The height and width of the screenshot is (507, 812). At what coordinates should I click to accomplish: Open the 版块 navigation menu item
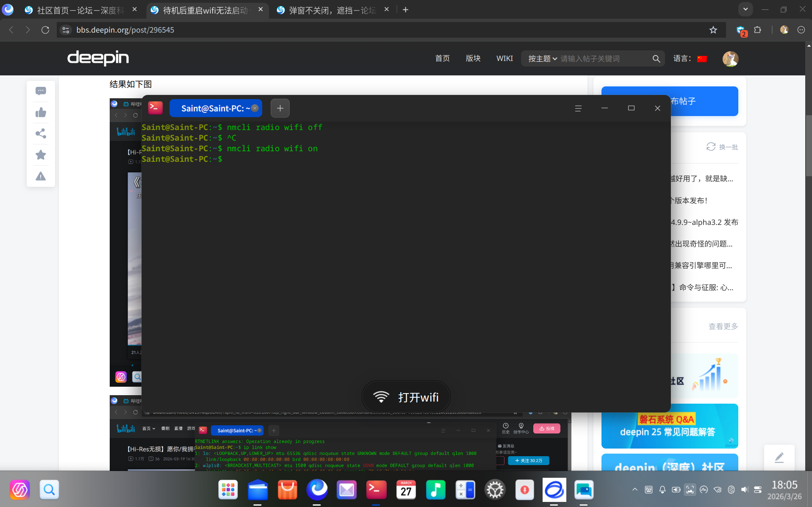[x=473, y=58]
